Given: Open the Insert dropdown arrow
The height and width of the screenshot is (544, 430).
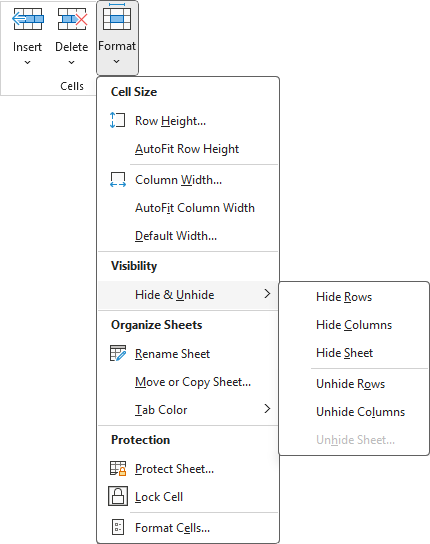Looking at the screenshot, I should point(27,62).
